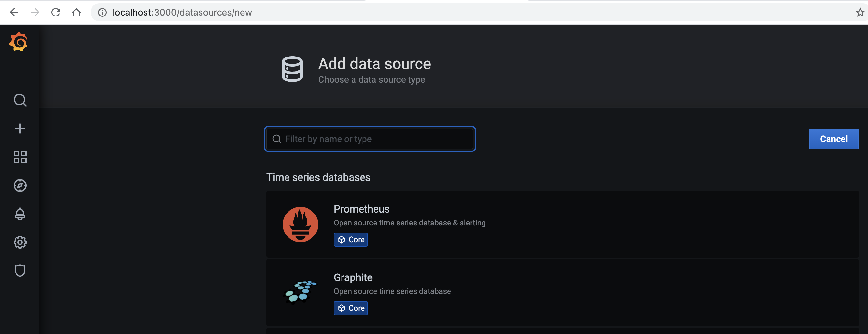View site information icon in address bar
This screenshot has height=334, width=868.
click(x=102, y=13)
